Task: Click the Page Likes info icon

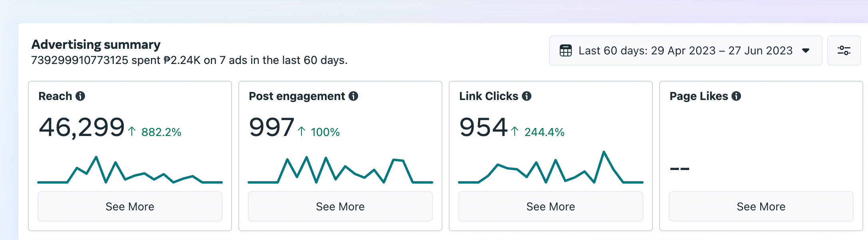Action: click(x=736, y=96)
